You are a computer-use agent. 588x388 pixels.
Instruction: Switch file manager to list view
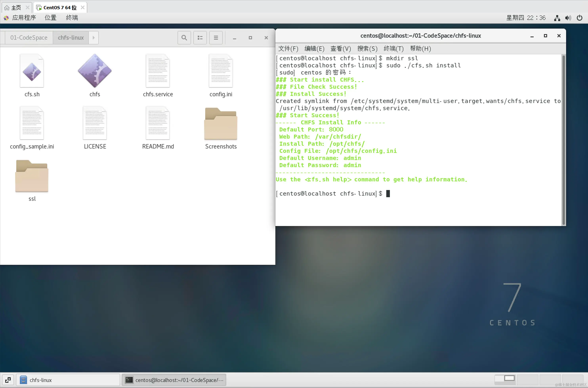(200, 38)
